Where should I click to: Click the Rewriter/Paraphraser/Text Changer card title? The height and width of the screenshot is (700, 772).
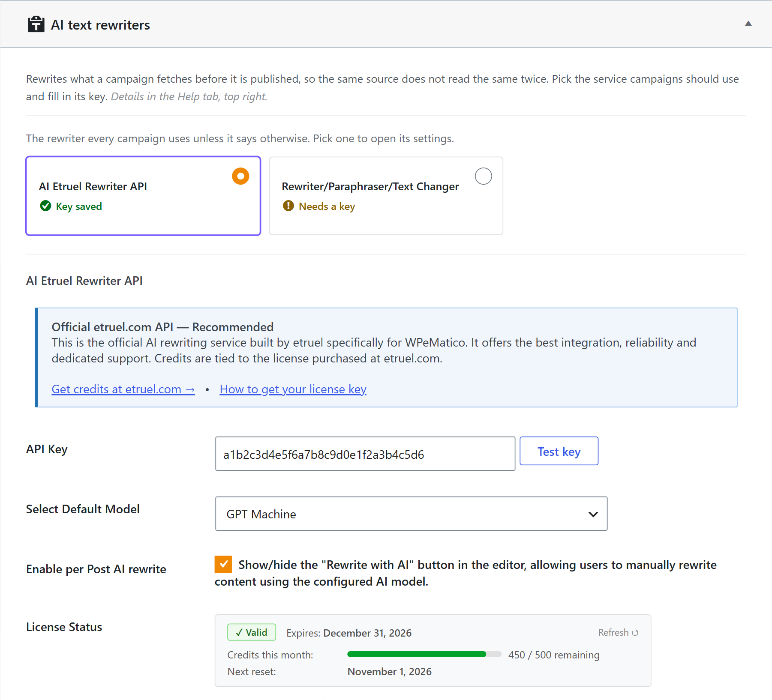coord(370,186)
